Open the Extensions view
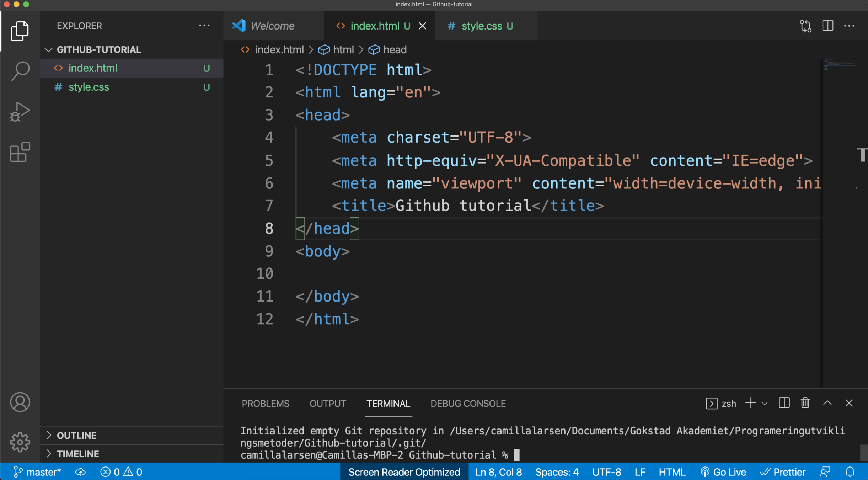The height and width of the screenshot is (480, 868). pyautogui.click(x=20, y=152)
